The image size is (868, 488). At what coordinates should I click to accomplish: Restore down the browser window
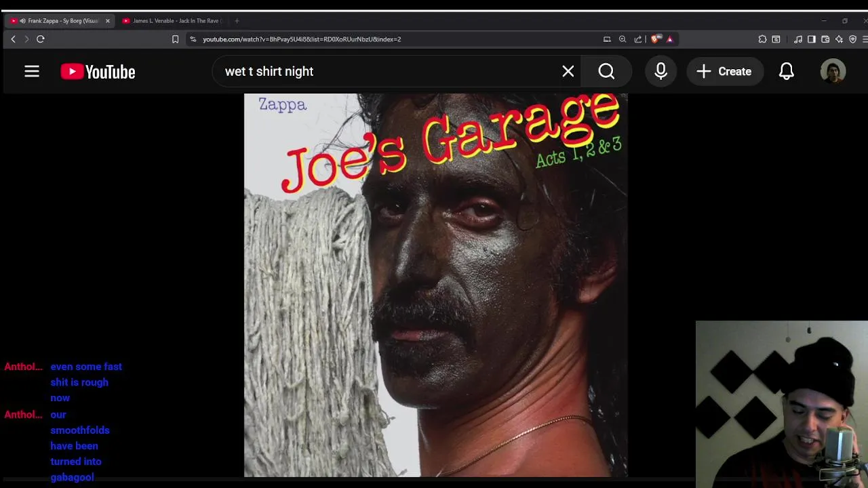845,21
